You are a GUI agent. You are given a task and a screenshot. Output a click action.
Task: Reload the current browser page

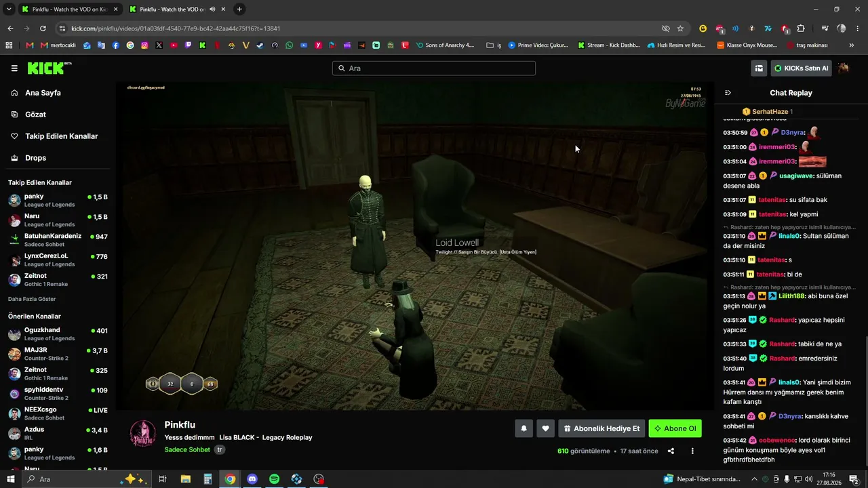43,28
